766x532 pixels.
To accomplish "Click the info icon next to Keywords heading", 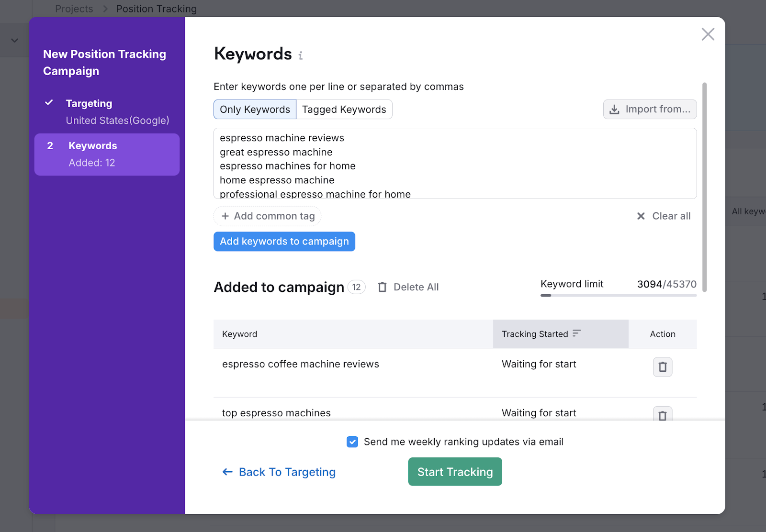I will [x=300, y=56].
